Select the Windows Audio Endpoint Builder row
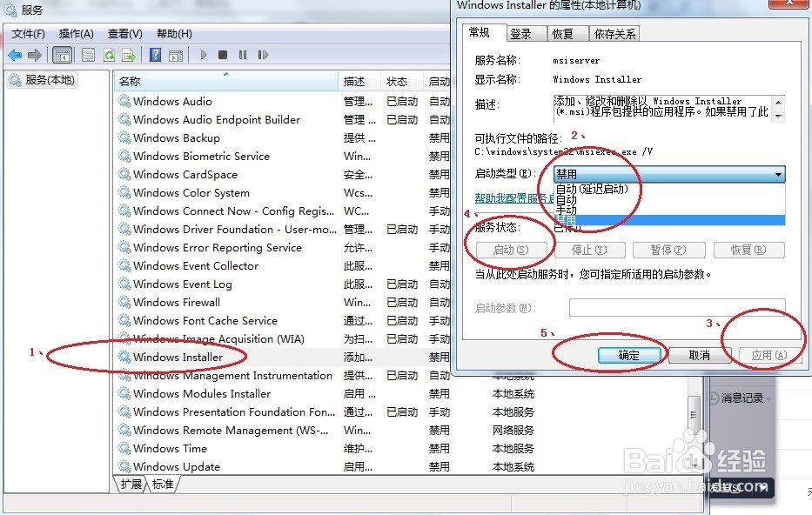The width and height of the screenshot is (812, 515). coord(284,119)
